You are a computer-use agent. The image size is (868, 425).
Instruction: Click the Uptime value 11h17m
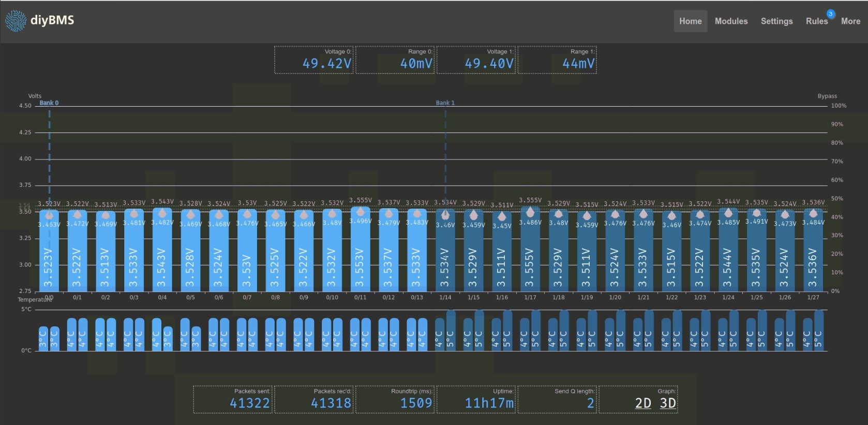click(489, 403)
